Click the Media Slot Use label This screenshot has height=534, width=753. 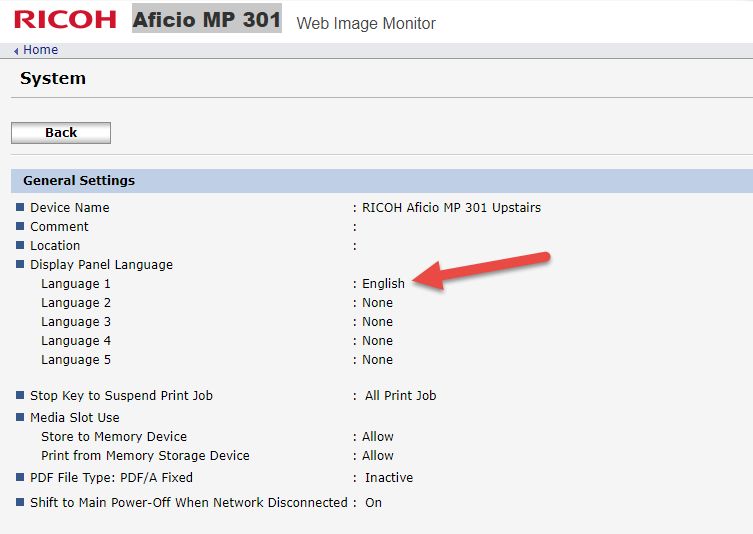coord(74,418)
